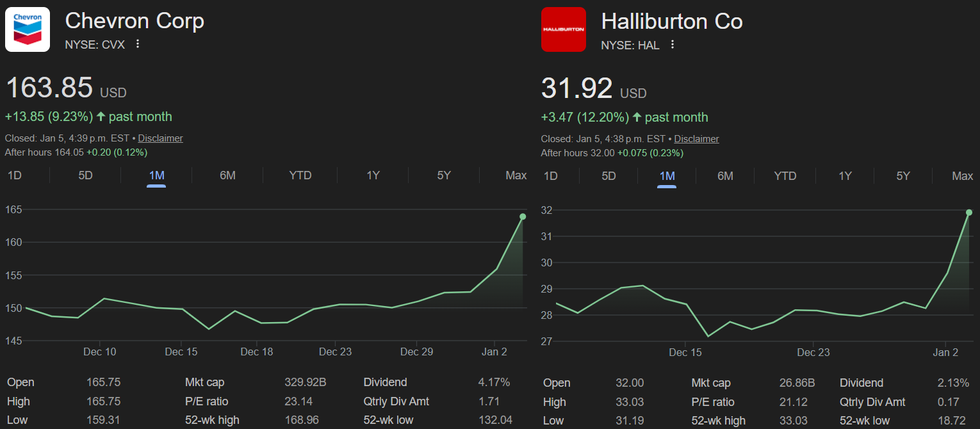
Task: Select the 1Y tab on Halliburton chart
Action: 845,176
